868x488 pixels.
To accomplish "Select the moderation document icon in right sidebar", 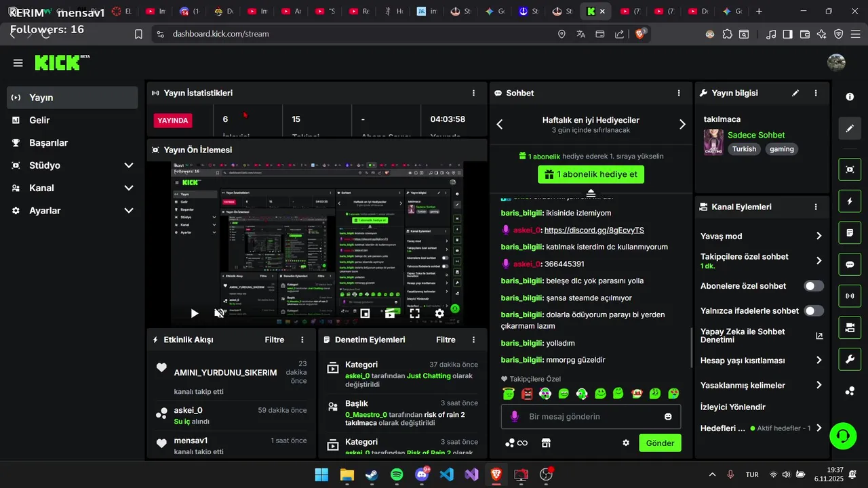I will (x=850, y=233).
